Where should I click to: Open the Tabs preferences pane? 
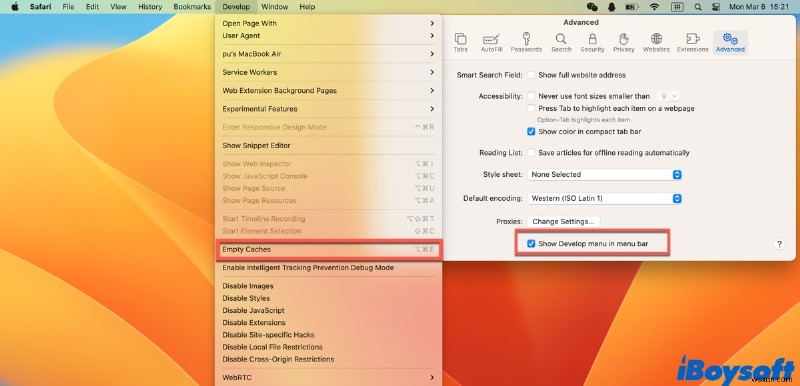(460, 43)
